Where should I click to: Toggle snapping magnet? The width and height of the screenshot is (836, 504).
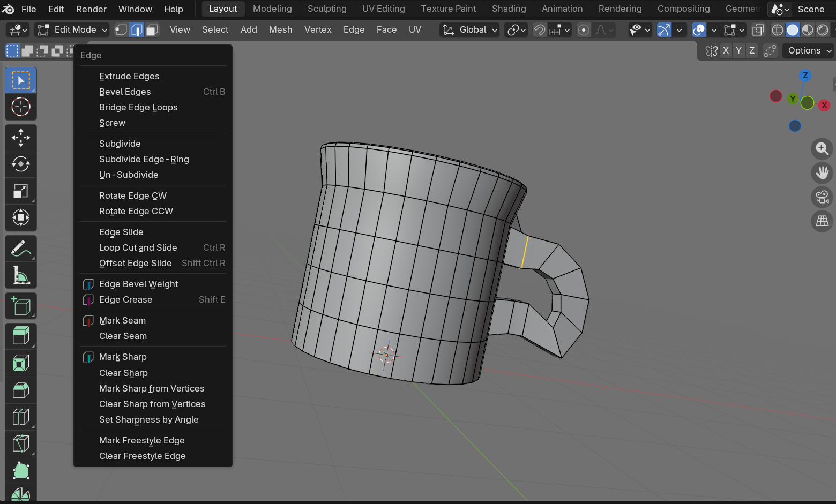(540, 30)
